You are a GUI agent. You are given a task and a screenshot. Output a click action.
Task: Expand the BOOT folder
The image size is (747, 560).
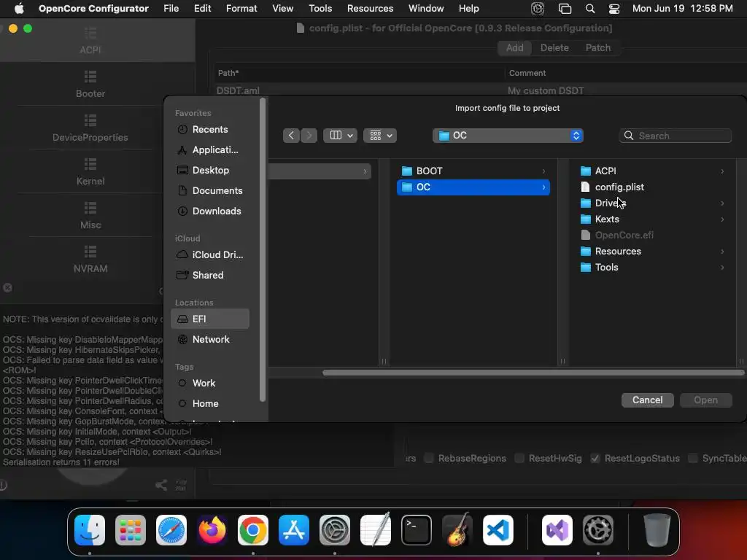[543, 171]
